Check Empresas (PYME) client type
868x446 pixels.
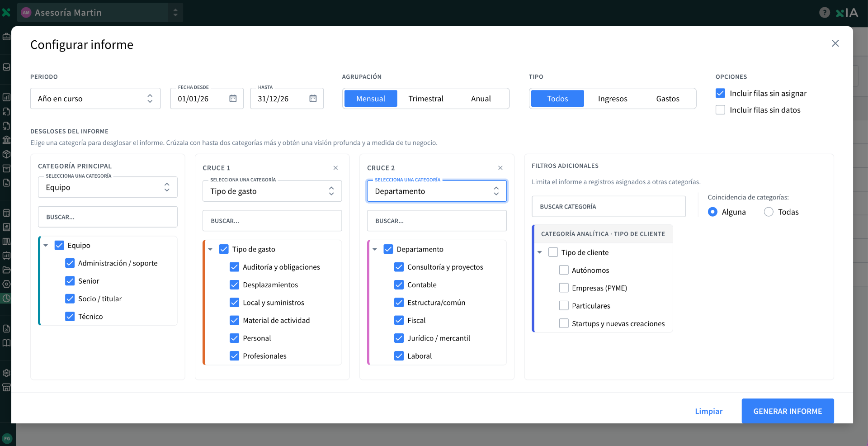(x=564, y=288)
